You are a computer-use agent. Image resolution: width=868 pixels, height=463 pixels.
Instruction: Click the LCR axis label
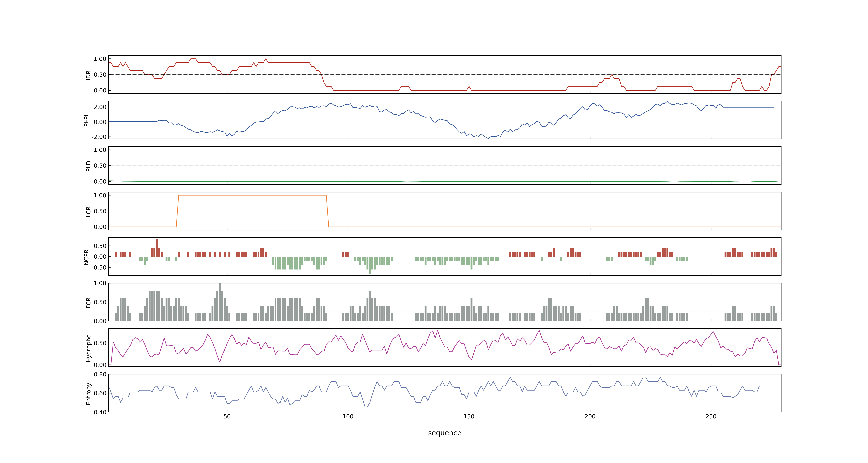(x=88, y=211)
